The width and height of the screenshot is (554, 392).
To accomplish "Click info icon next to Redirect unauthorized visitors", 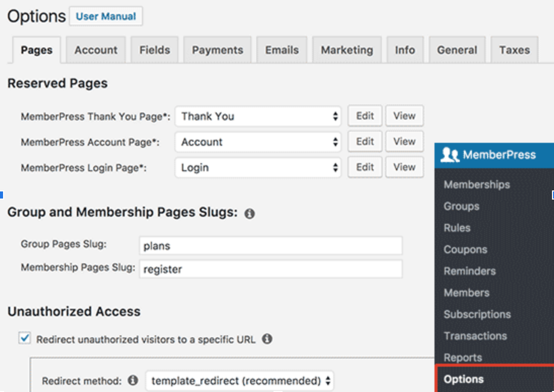I will pyautogui.click(x=267, y=339).
